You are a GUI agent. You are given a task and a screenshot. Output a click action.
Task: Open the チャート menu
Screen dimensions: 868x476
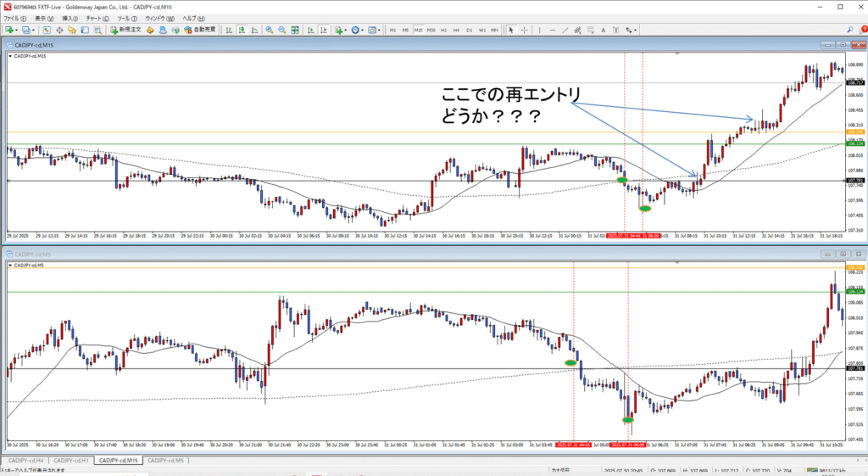click(x=98, y=19)
